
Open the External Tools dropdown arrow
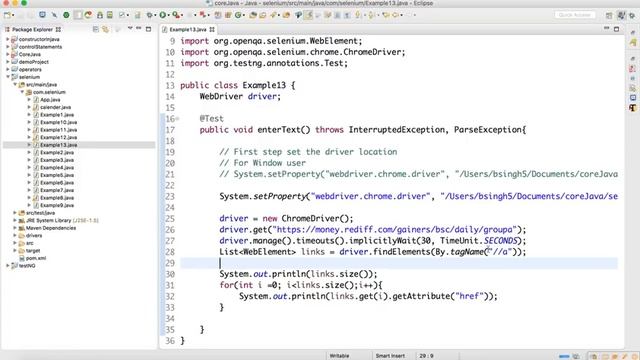pyautogui.click(x=208, y=16)
